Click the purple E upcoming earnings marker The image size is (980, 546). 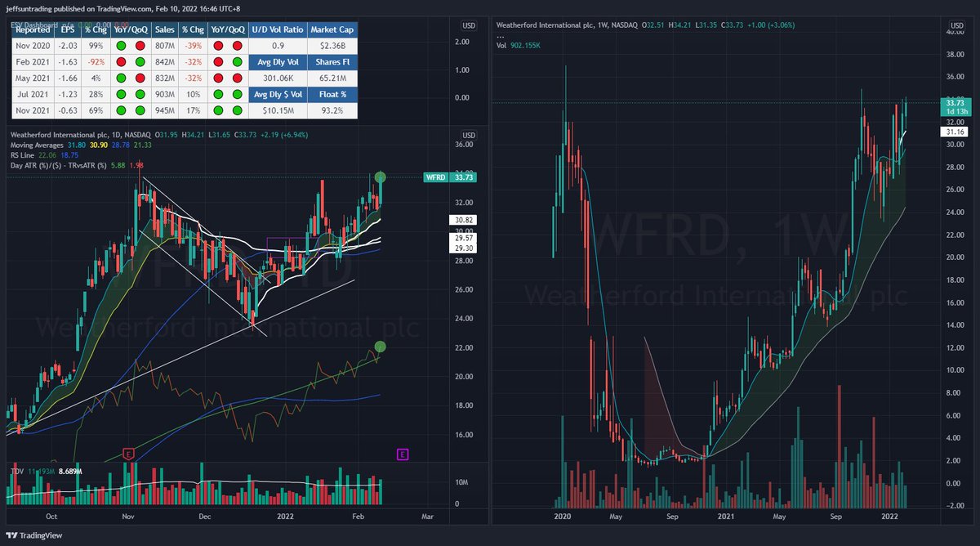tap(402, 454)
